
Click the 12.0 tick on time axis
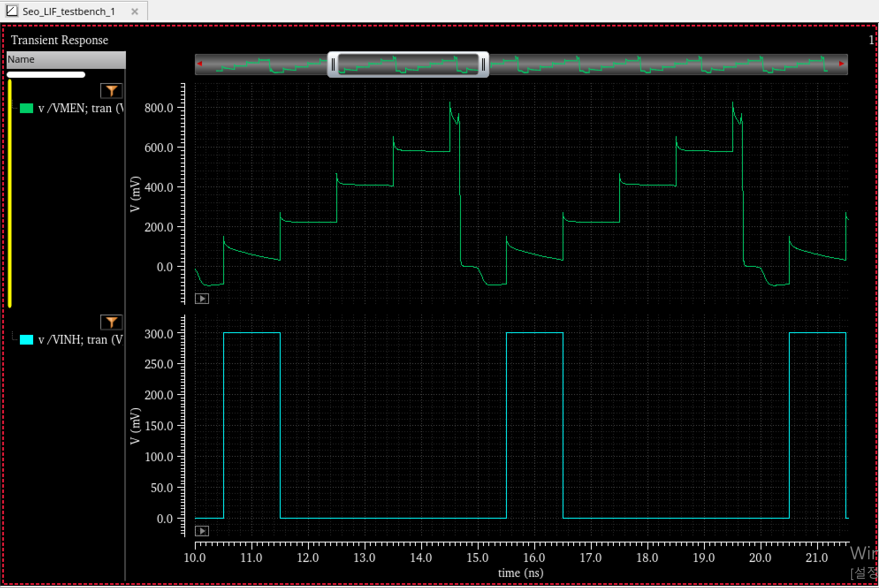click(308, 558)
